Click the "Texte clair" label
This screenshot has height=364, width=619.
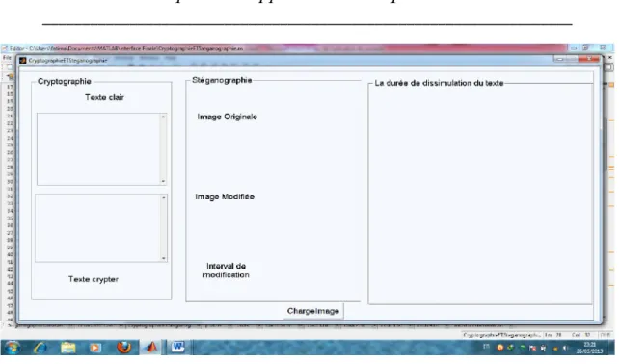click(x=105, y=97)
